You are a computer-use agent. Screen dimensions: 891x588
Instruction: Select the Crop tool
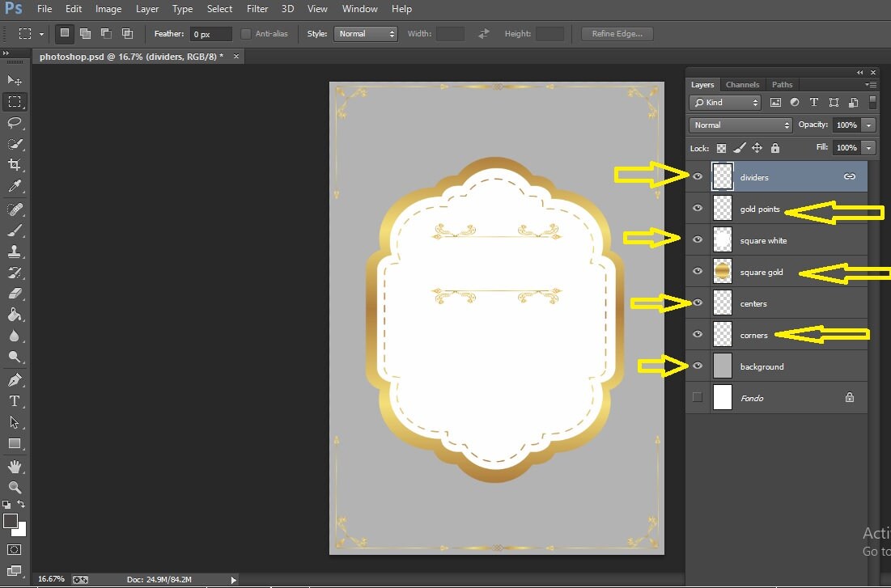pos(15,165)
